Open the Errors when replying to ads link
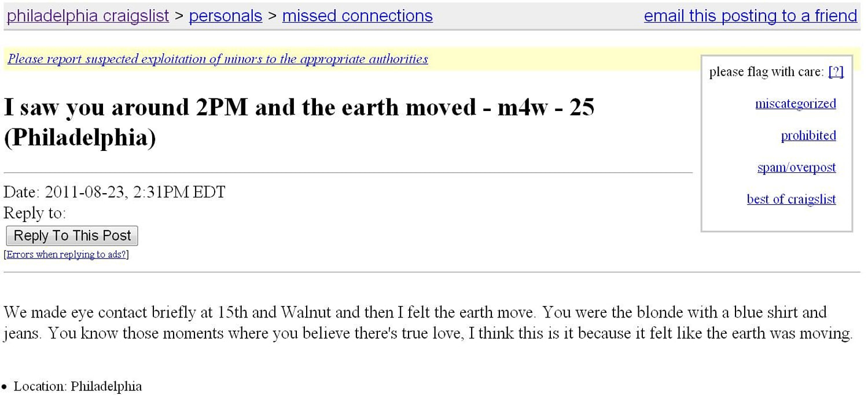Viewport: 868px width, 395px height. 66,254
